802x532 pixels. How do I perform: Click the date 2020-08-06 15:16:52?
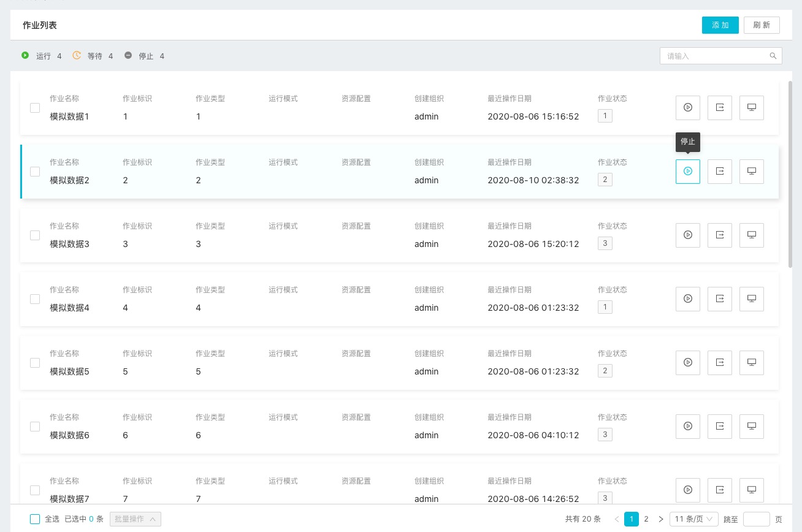tap(533, 116)
